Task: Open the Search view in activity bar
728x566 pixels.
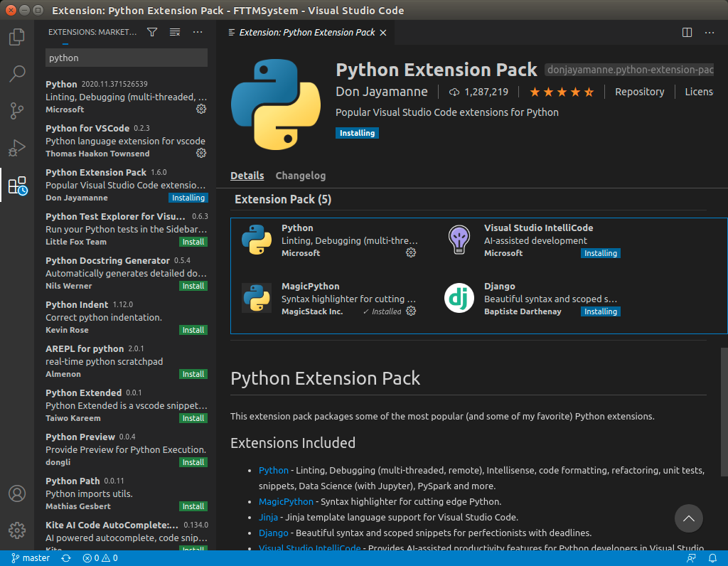Action: [17, 73]
